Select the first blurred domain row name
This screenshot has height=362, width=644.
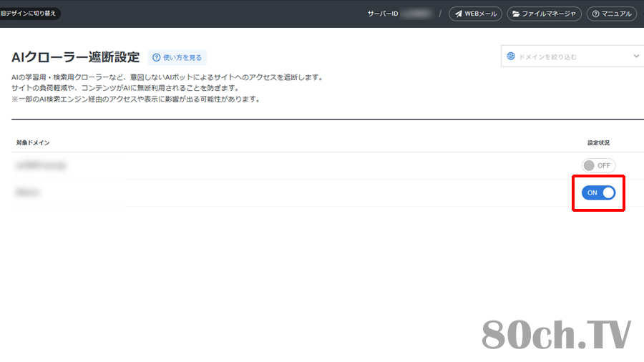(x=41, y=165)
